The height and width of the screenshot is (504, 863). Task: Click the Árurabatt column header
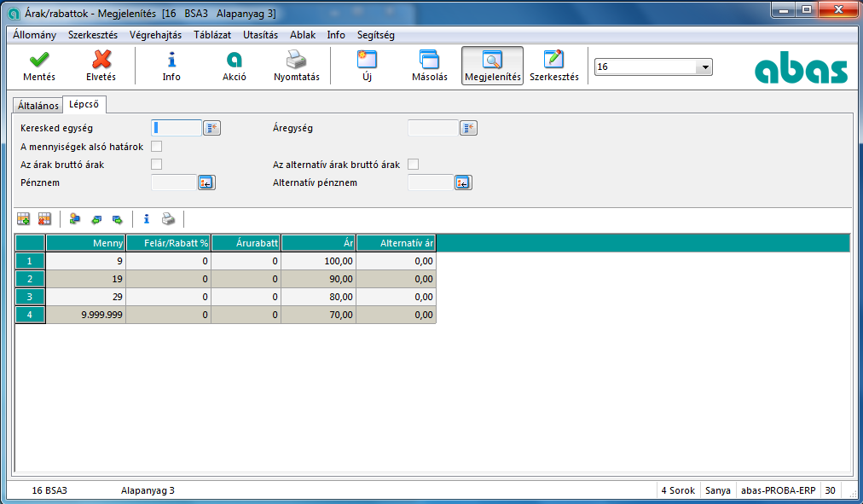coord(246,243)
